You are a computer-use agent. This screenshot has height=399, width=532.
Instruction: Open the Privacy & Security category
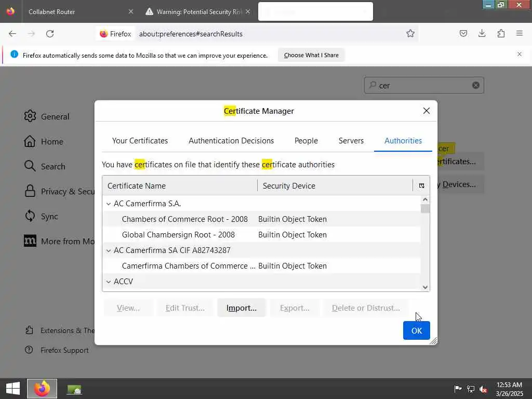(x=59, y=191)
